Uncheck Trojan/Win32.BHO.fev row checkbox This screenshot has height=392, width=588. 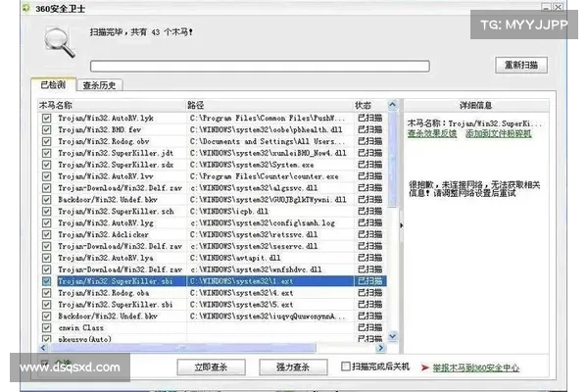coord(46,129)
